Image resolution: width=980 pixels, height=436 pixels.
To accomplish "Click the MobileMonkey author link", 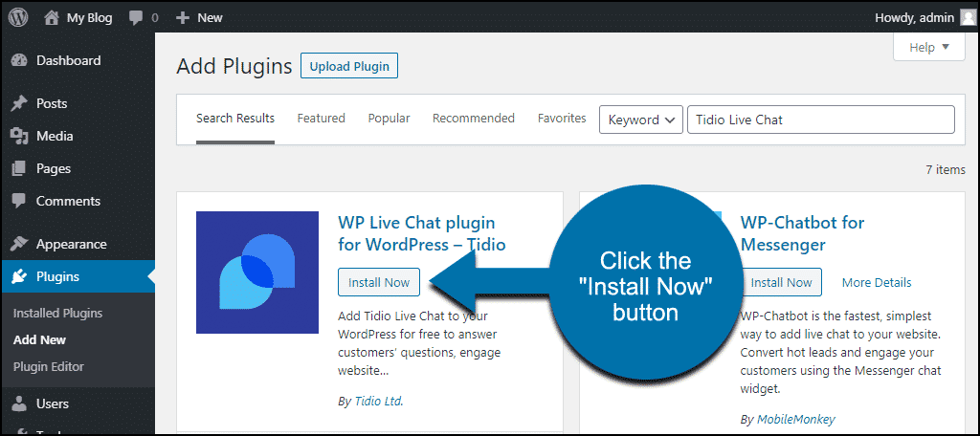I will [795, 419].
